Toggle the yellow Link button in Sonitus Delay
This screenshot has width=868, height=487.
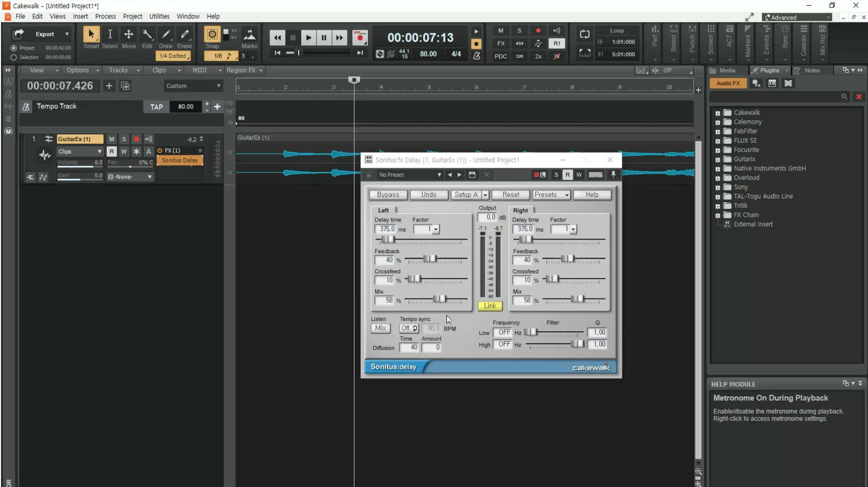tap(490, 306)
